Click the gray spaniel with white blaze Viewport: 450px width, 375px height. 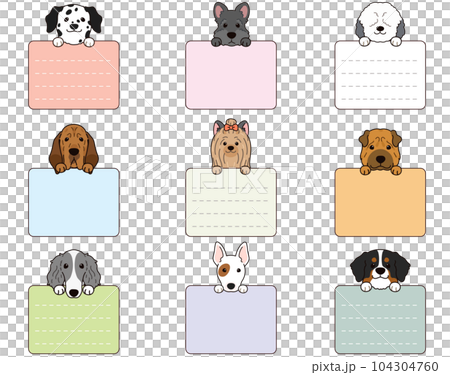pyautogui.click(x=74, y=273)
